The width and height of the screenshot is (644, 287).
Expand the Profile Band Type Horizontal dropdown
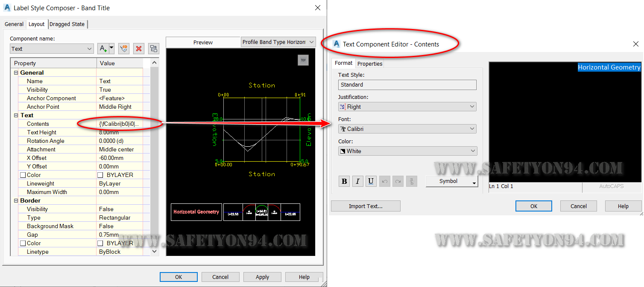coord(278,42)
